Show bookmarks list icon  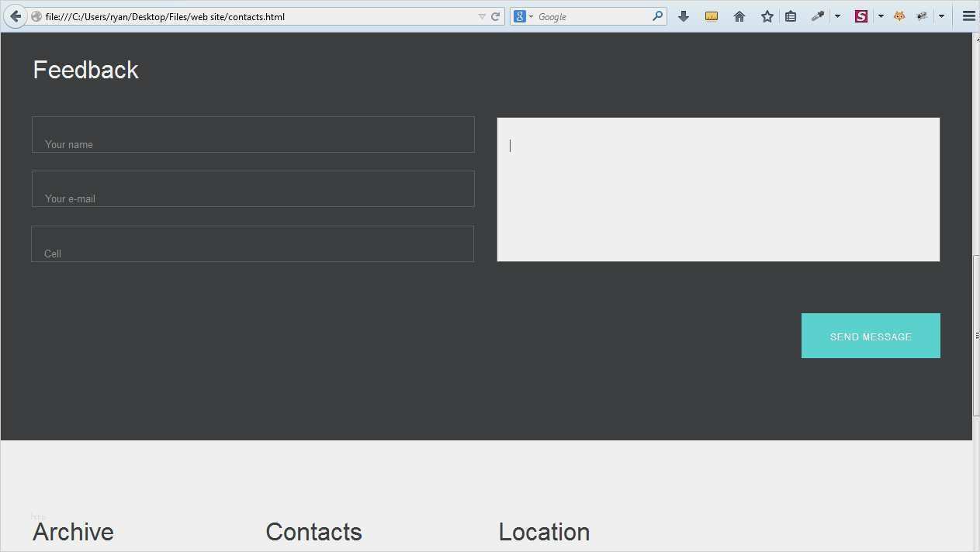coord(791,16)
